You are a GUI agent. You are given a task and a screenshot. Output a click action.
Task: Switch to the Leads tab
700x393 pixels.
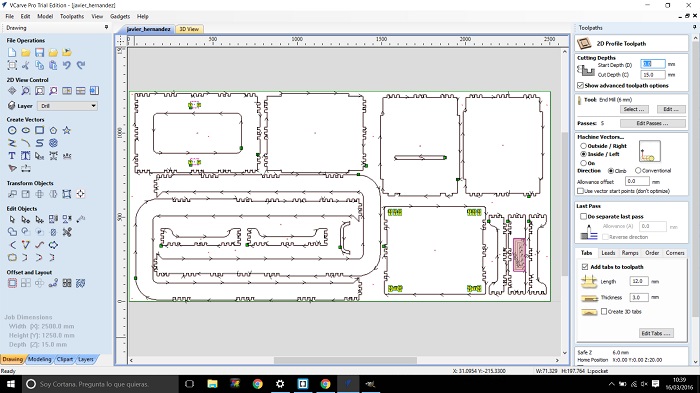(608, 253)
